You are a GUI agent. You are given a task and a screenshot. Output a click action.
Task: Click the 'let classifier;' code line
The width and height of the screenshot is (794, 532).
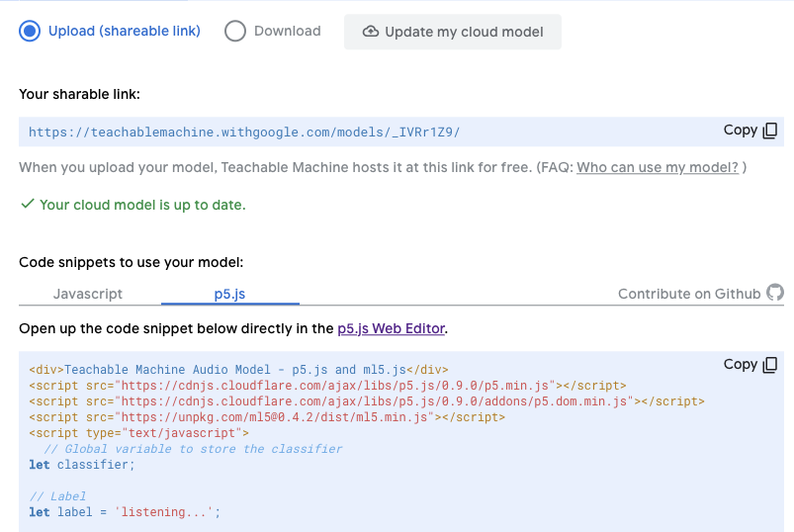[x=82, y=465]
